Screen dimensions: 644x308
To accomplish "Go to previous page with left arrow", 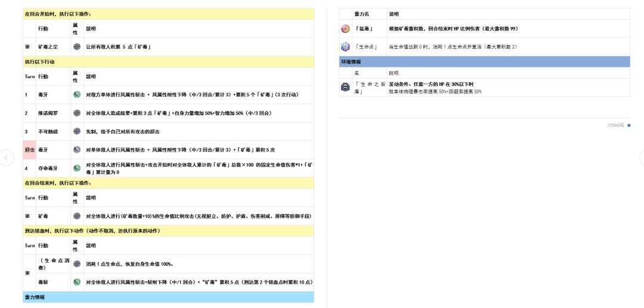I will 6,158.
